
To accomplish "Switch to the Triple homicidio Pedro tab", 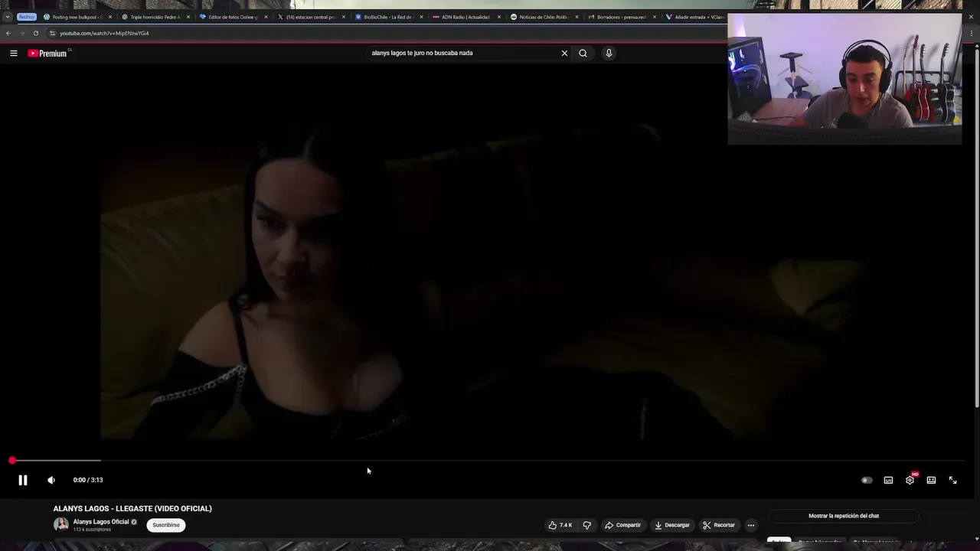I will point(155,17).
